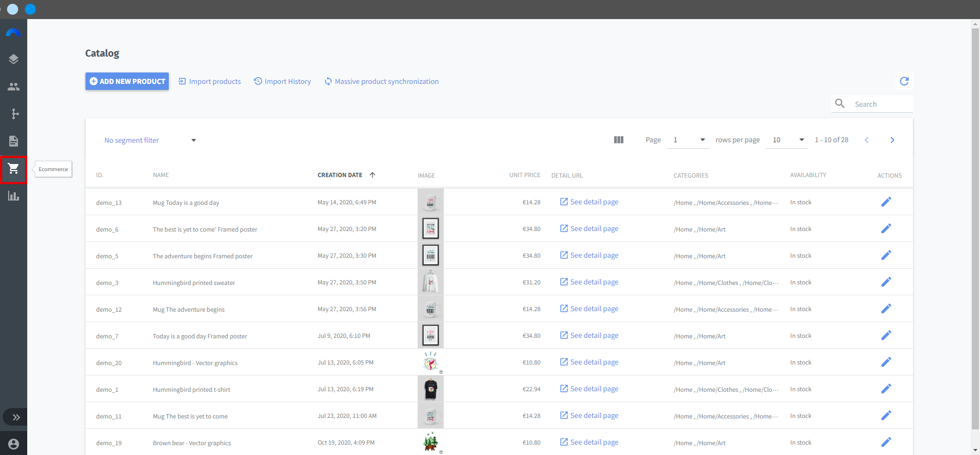
Task: Edit product demo_13
Action: [x=886, y=202]
